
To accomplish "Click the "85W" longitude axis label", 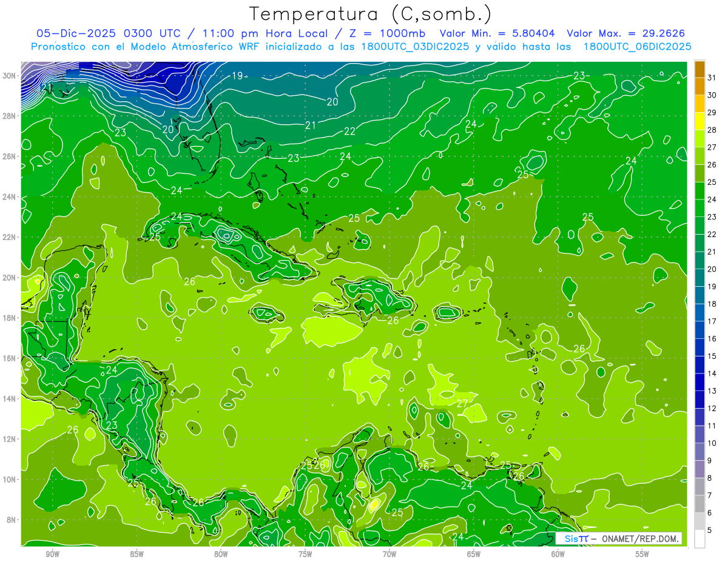I will coord(136,554).
